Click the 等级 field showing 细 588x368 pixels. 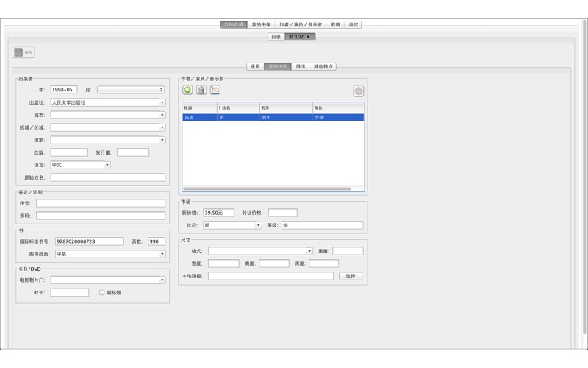tap(323, 225)
